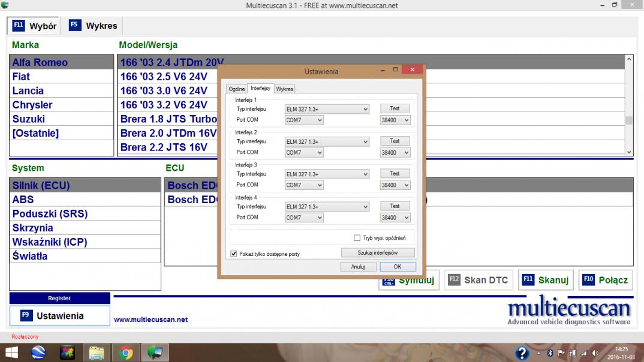Viewport: 644px width, 362px height.
Task: Open the F5 Wykres main tab
Action: pyautogui.click(x=93, y=26)
